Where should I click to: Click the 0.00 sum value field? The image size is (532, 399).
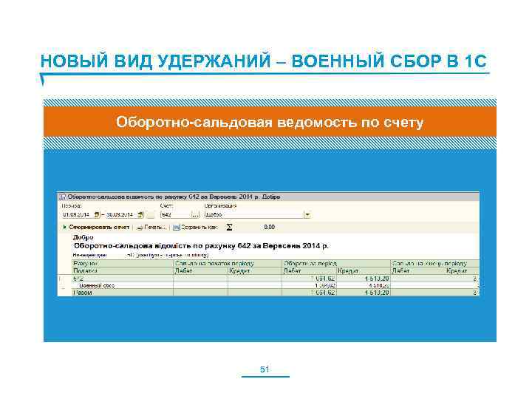point(270,227)
